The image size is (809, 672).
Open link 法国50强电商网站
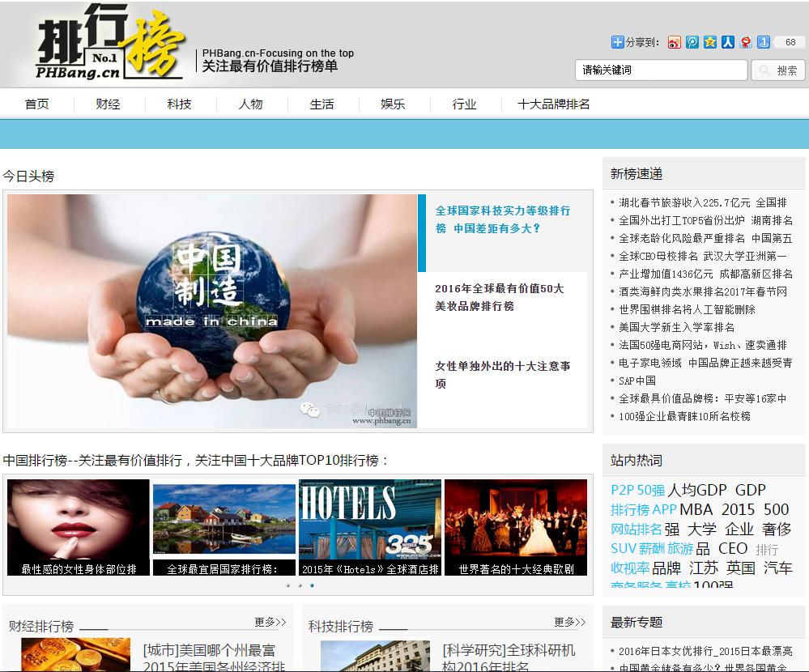[x=703, y=345]
